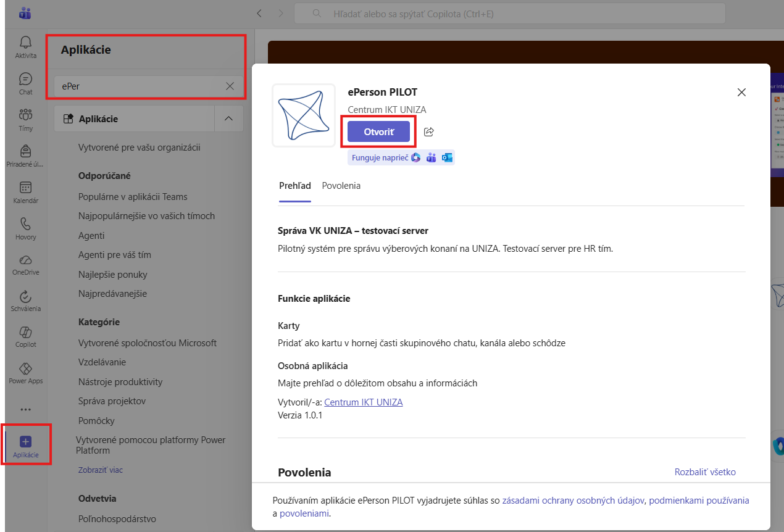Image resolution: width=784 pixels, height=532 pixels.
Task: Click the ePerson PILOT app logo
Action: tap(303, 115)
